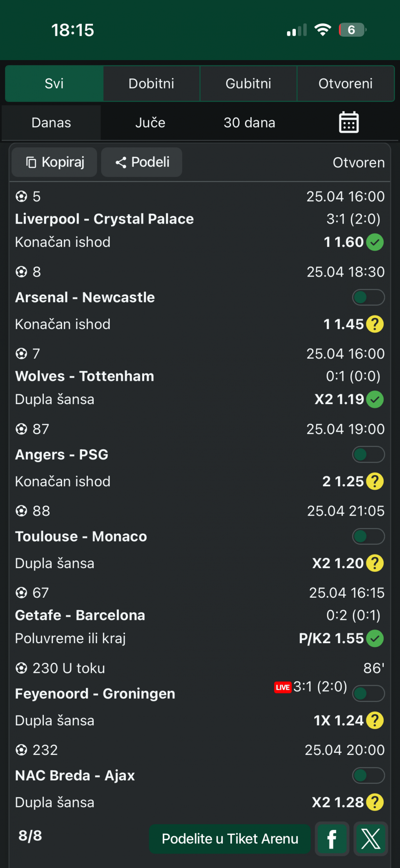Toggle the switch for Arsenal - Newcastle

click(368, 297)
